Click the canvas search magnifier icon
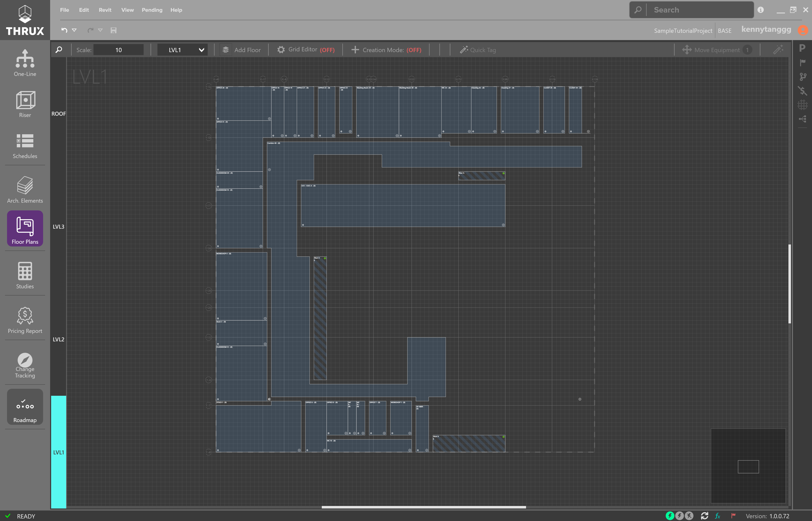812x521 pixels. (59, 50)
